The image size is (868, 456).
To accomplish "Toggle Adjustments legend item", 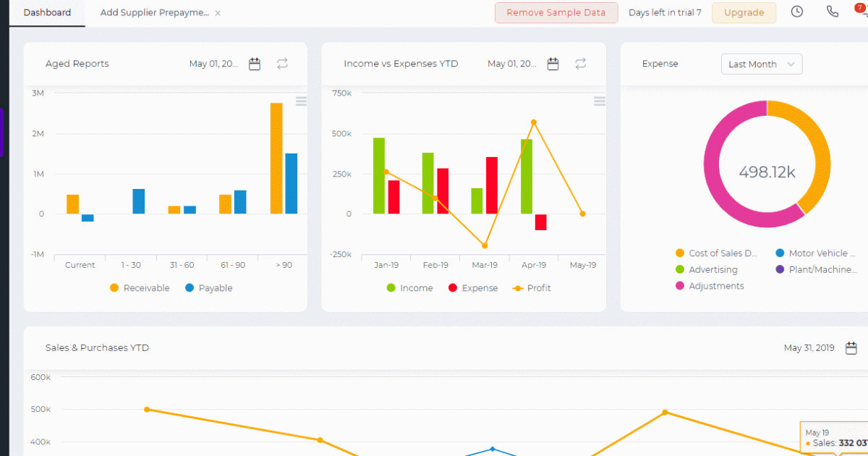I will [x=709, y=286].
